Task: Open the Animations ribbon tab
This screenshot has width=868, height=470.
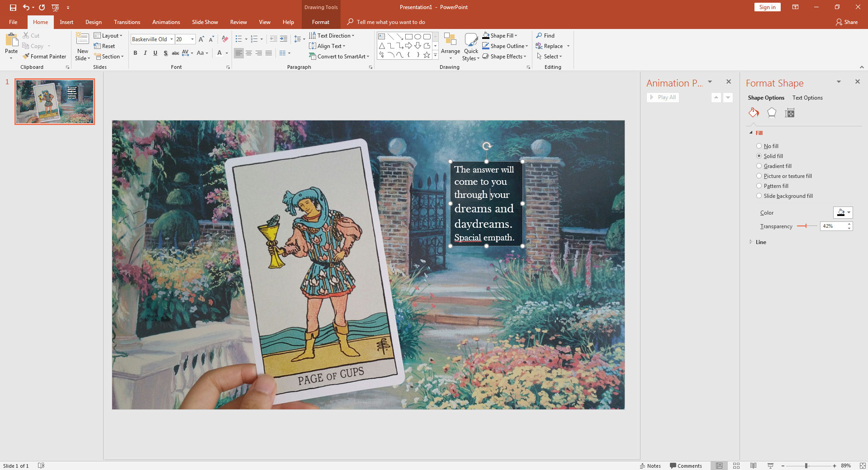Action: pos(166,22)
